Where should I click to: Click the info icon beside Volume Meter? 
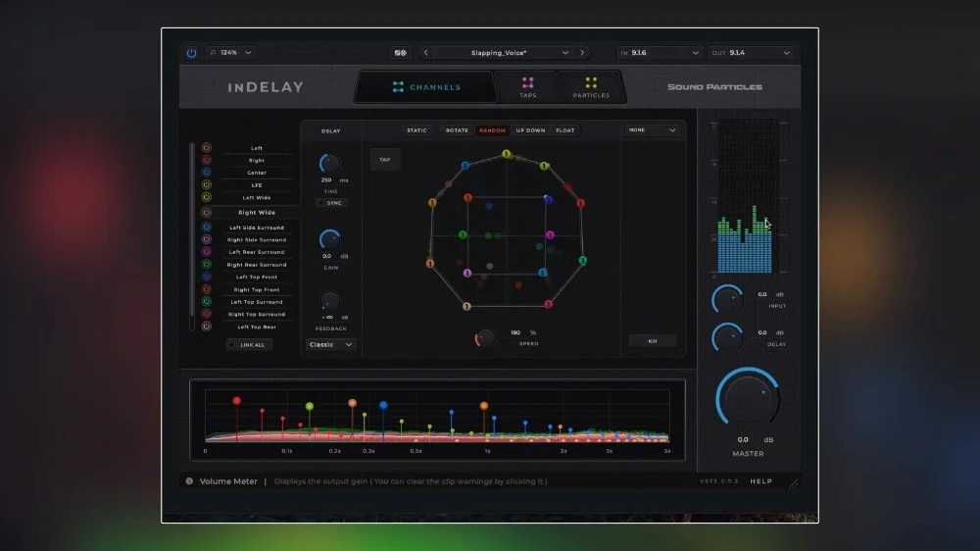click(x=189, y=481)
